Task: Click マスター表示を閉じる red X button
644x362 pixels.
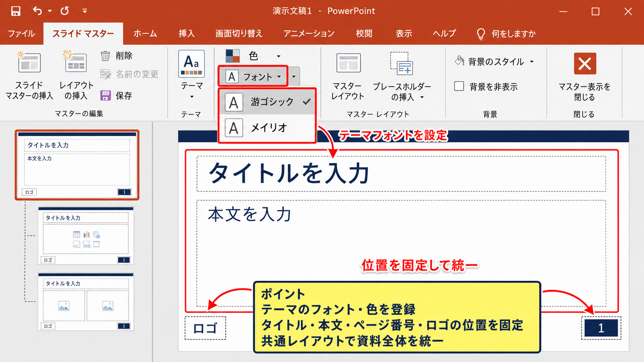Action: click(x=585, y=63)
